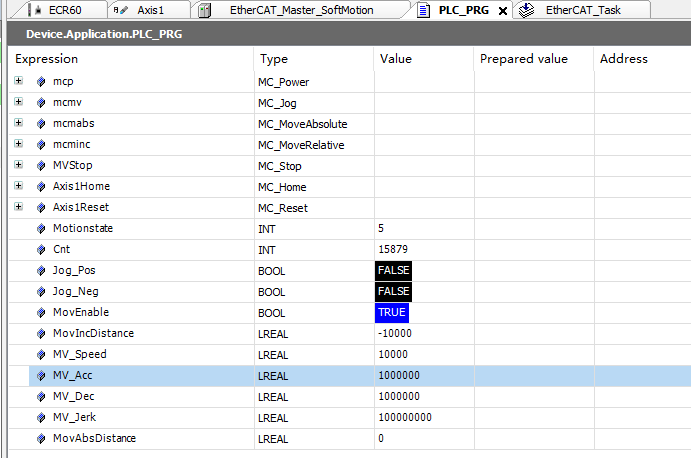Expand the Axis1Home variable row
The height and width of the screenshot is (458, 691).
tap(19, 186)
